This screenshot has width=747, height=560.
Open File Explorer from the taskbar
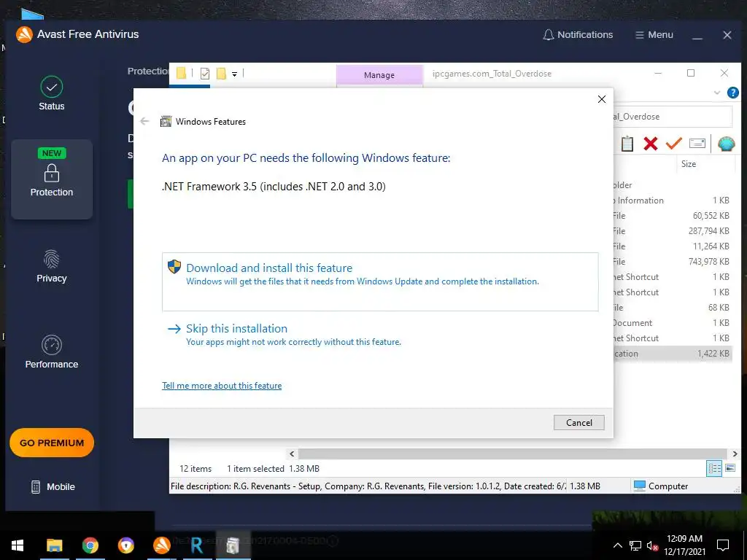[x=54, y=545]
